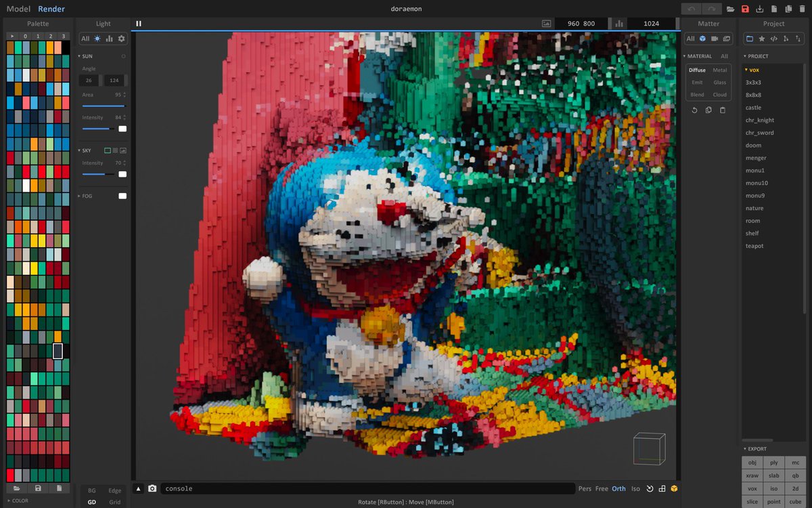Image resolution: width=812 pixels, height=508 pixels.
Task: Export as obj format
Action: (752, 463)
